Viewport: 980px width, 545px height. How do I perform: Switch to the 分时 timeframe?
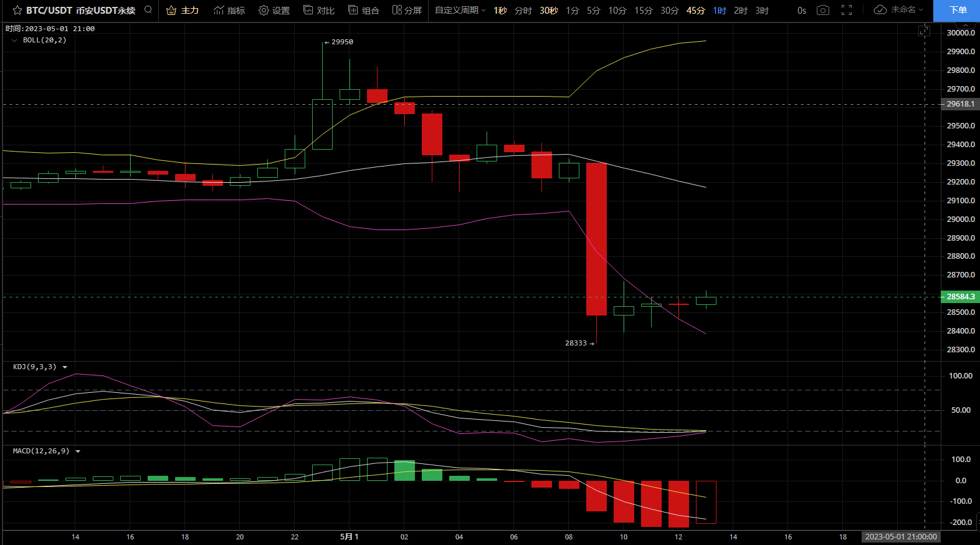click(523, 11)
